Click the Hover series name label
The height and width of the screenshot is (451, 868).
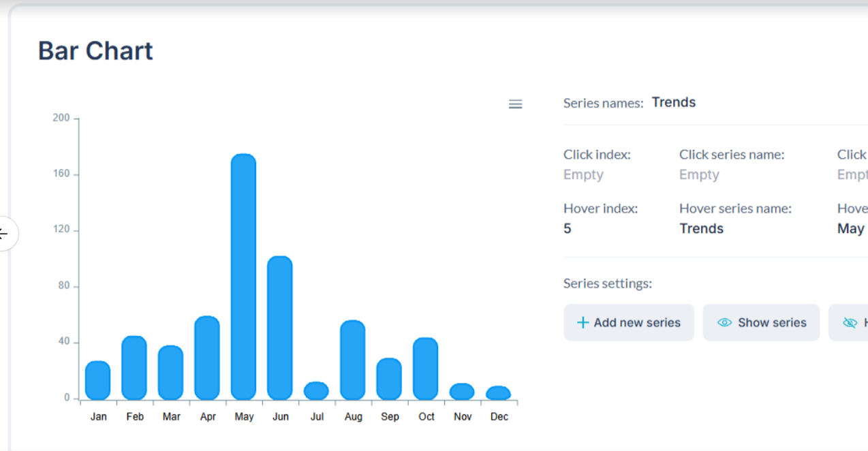point(735,208)
